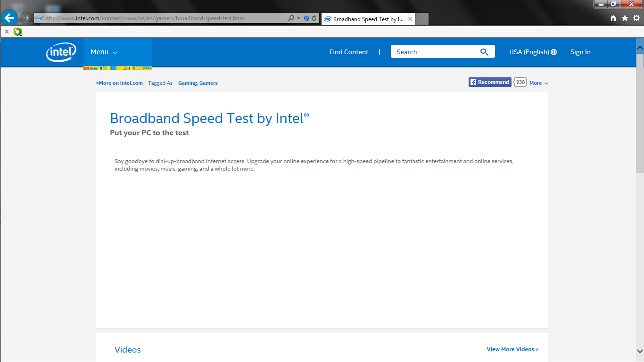
Task: Click the page URL in the address bar
Action: 145,18
